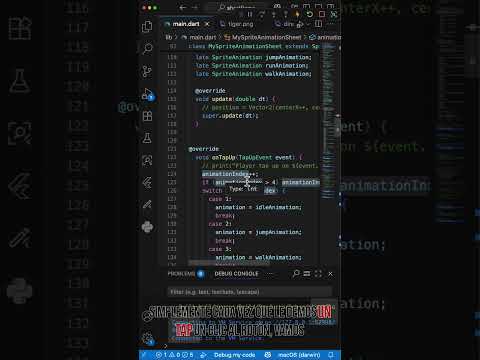Screen dimensions: 480x360
Task: Click the panel list view icon
Action: [307, 274]
